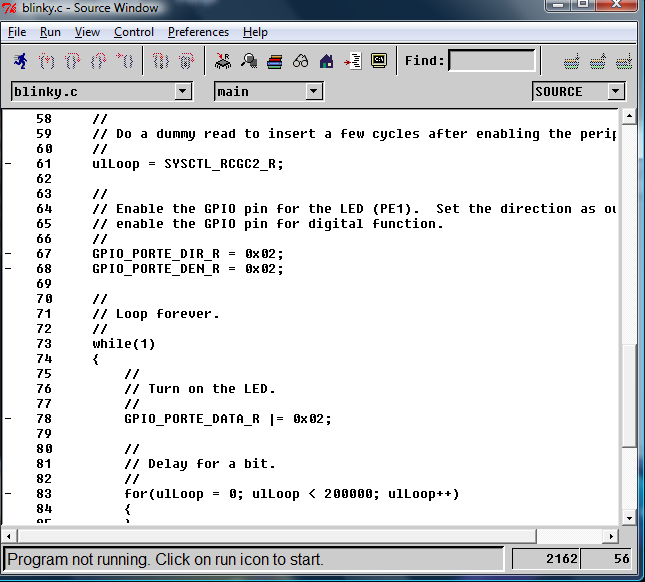Open the Stack window (stacked books) icon
Screen dimensions: 645x582
(274, 62)
